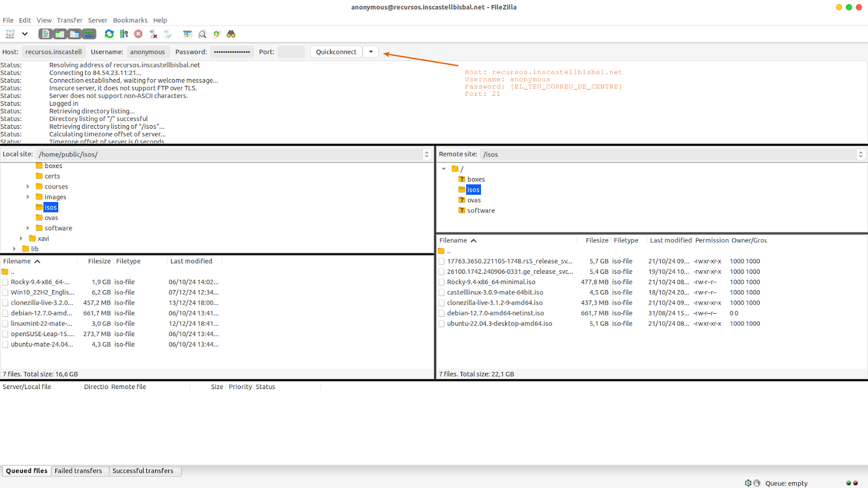The image size is (868, 488).
Task: Toggle message log display
Action: 46,34
